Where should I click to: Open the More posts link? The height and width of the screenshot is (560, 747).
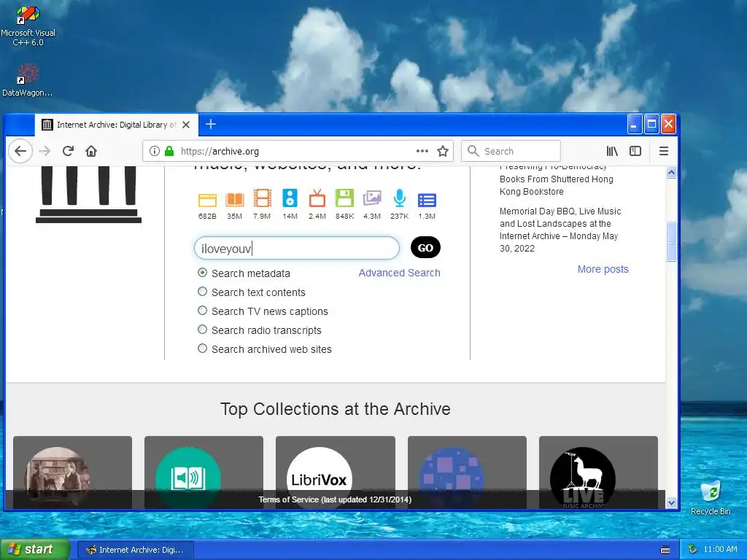603,269
